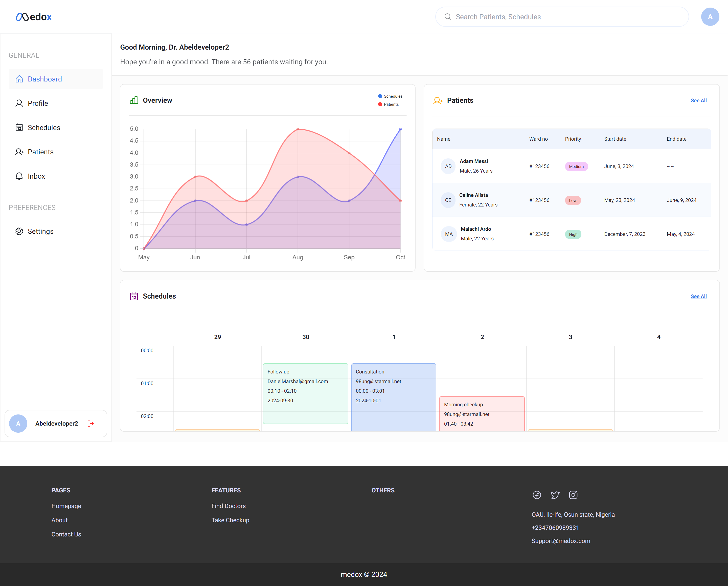The image size is (728, 586).
Task: Click the Medox logo in header
Action: click(x=34, y=17)
